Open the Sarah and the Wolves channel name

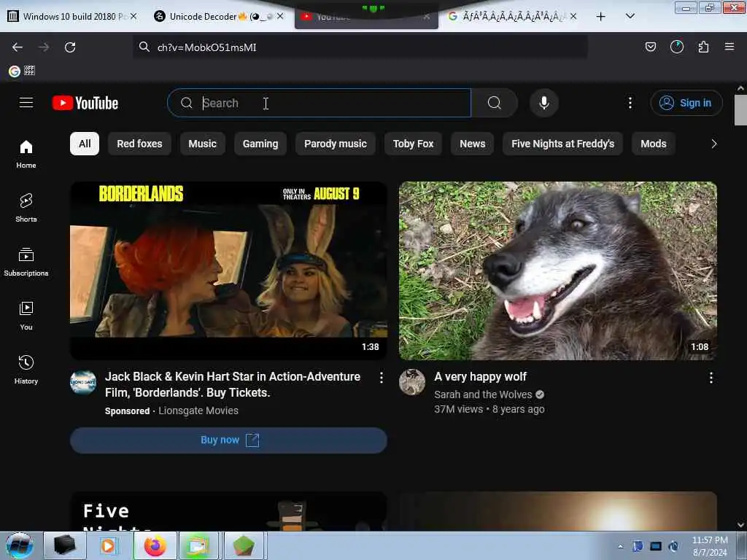click(483, 394)
